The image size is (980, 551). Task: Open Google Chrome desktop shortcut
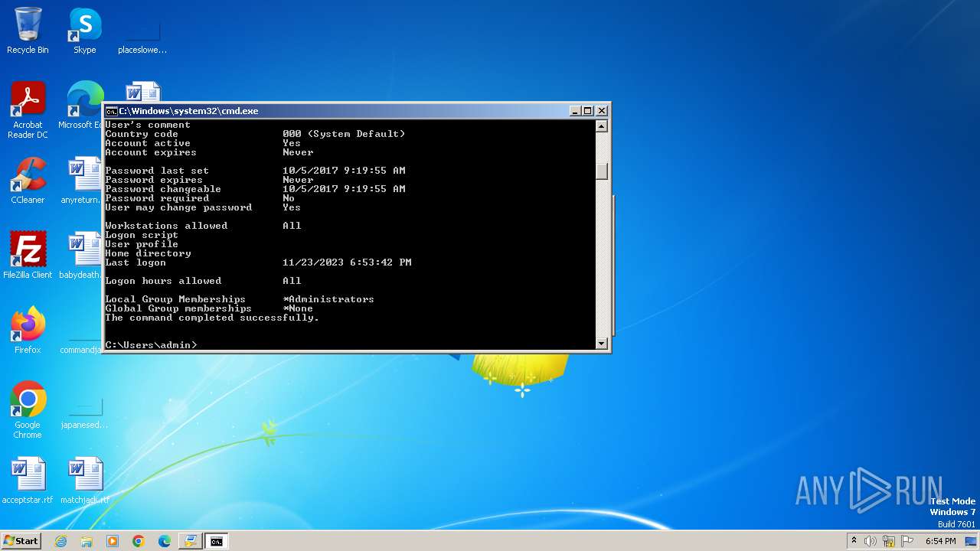click(28, 410)
